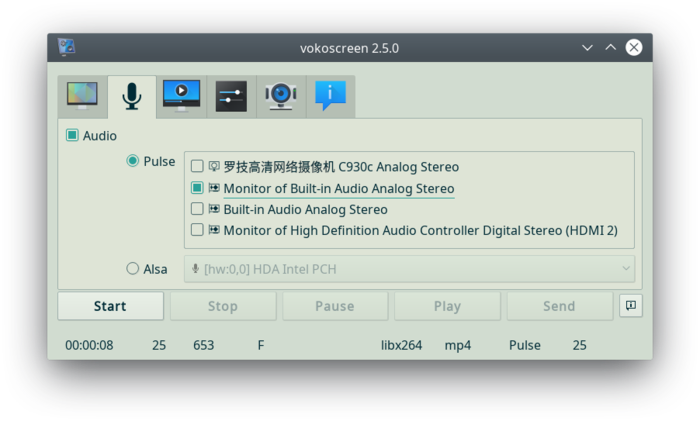
Task: Click the mp4 format status text
Action: [458, 346]
